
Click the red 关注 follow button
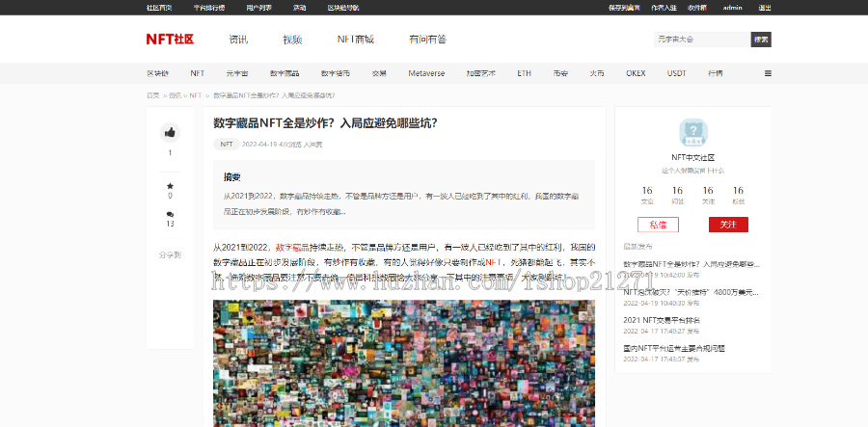tap(728, 225)
